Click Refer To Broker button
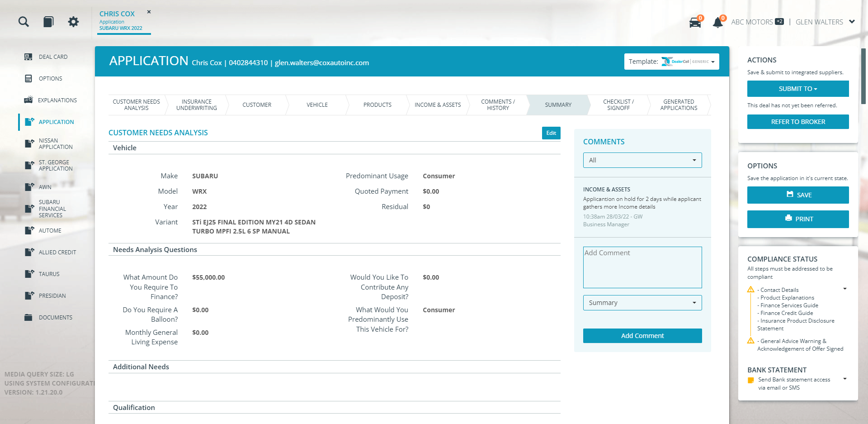Viewport: 868px width, 424px height. 798,122
